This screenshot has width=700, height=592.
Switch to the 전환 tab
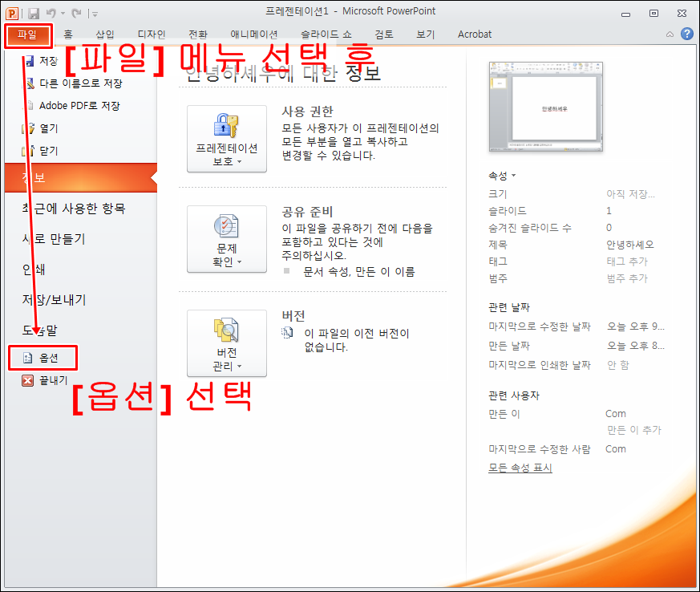[x=198, y=34]
